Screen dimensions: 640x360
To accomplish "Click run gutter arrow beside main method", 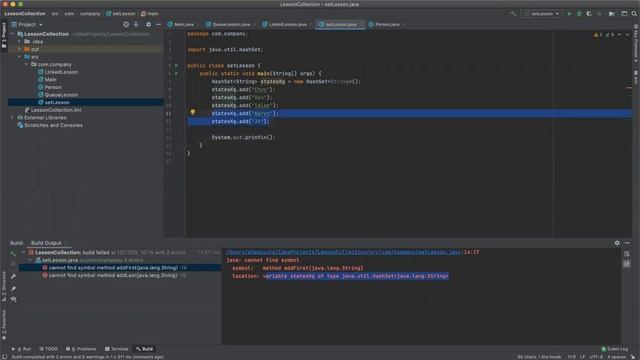I will (x=177, y=73).
